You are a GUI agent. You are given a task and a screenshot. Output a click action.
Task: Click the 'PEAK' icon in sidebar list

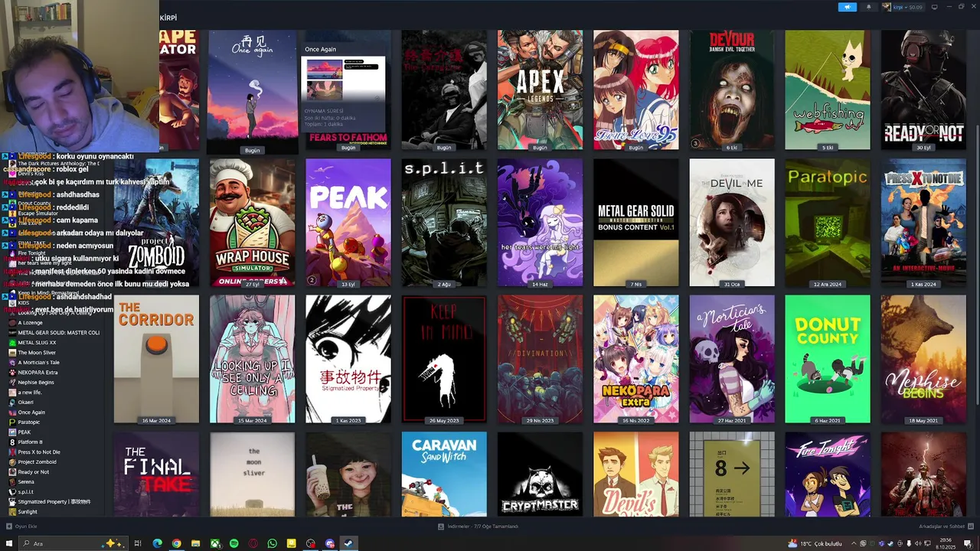coord(12,432)
